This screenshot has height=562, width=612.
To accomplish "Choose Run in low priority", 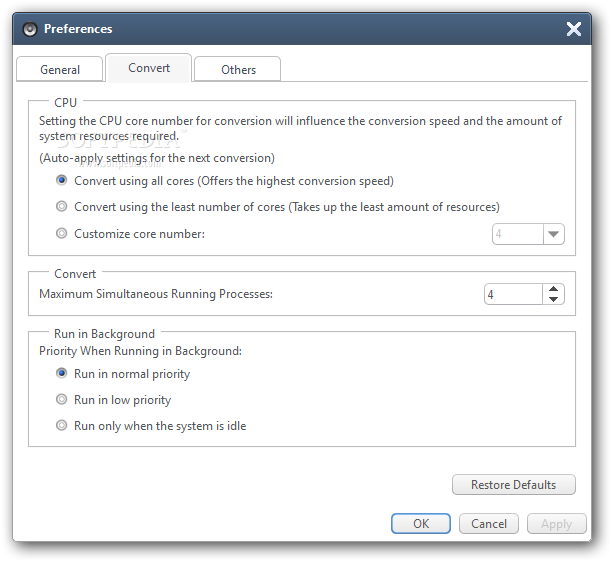I will click(61, 399).
